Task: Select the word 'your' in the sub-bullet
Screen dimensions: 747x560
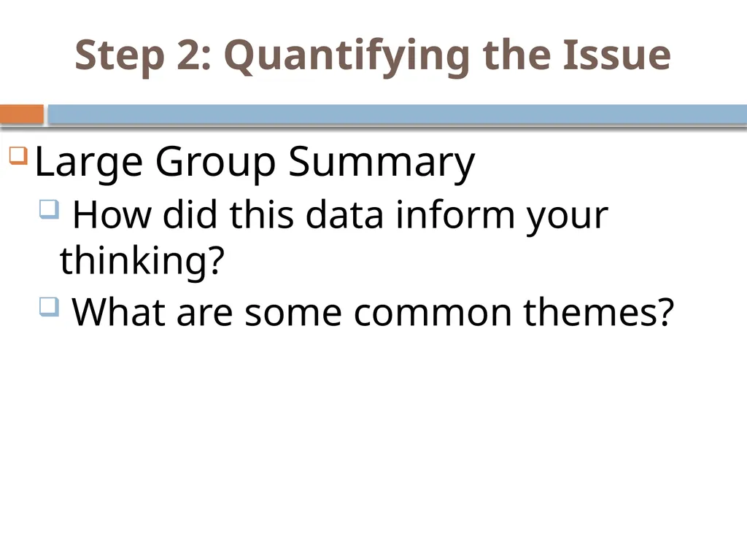Action: click(568, 218)
